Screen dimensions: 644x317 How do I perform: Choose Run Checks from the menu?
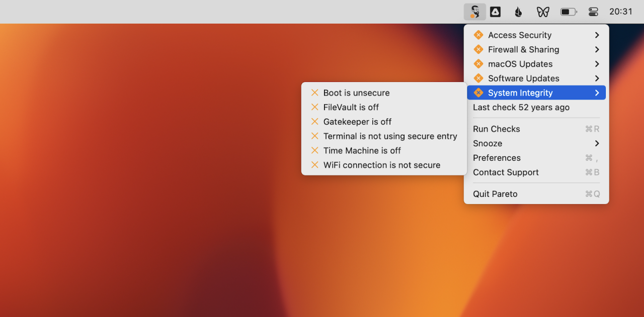pyautogui.click(x=536, y=129)
